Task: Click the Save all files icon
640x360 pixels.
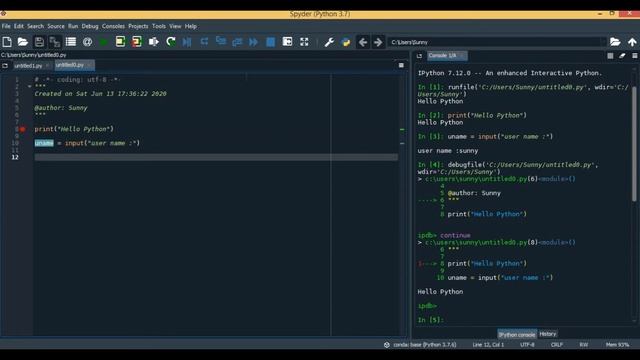Action: click(x=55, y=42)
